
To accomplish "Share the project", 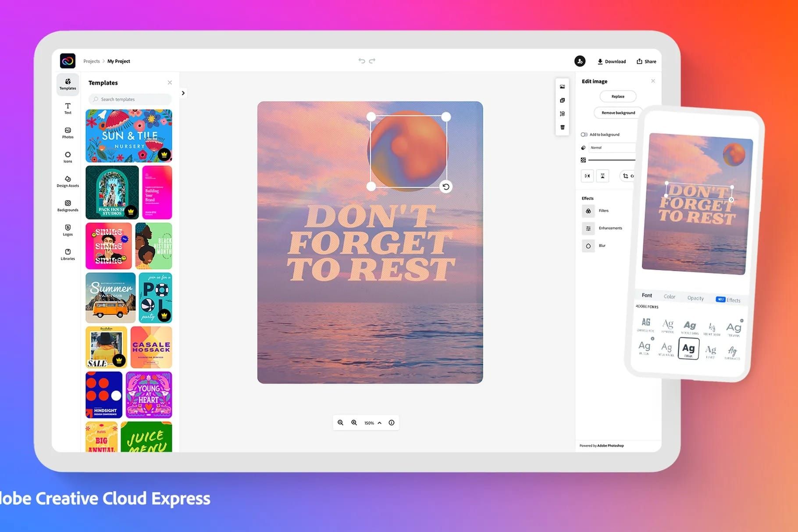I will pos(646,61).
